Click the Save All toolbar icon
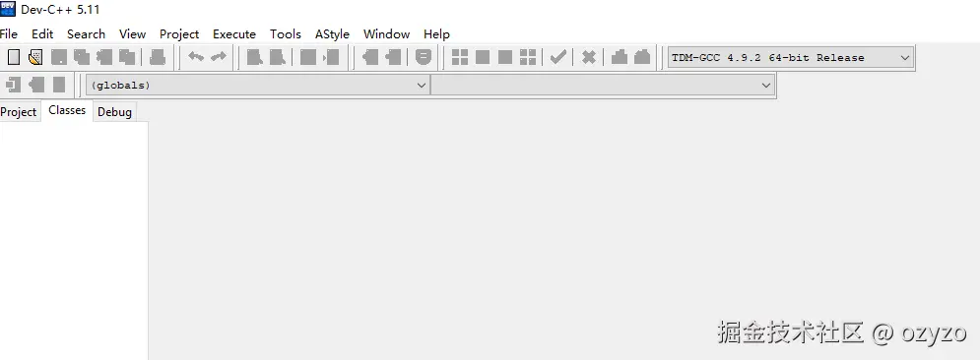Viewport: 980px width, 360px height. click(x=81, y=57)
